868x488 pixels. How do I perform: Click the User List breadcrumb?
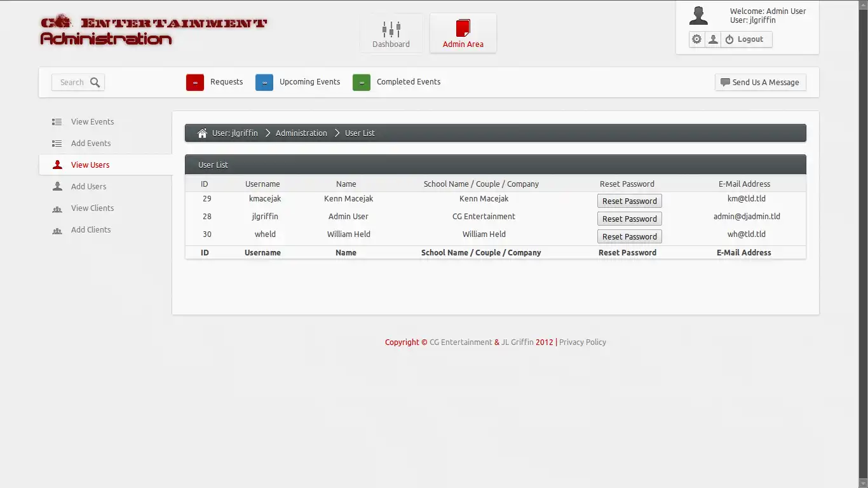coord(360,133)
